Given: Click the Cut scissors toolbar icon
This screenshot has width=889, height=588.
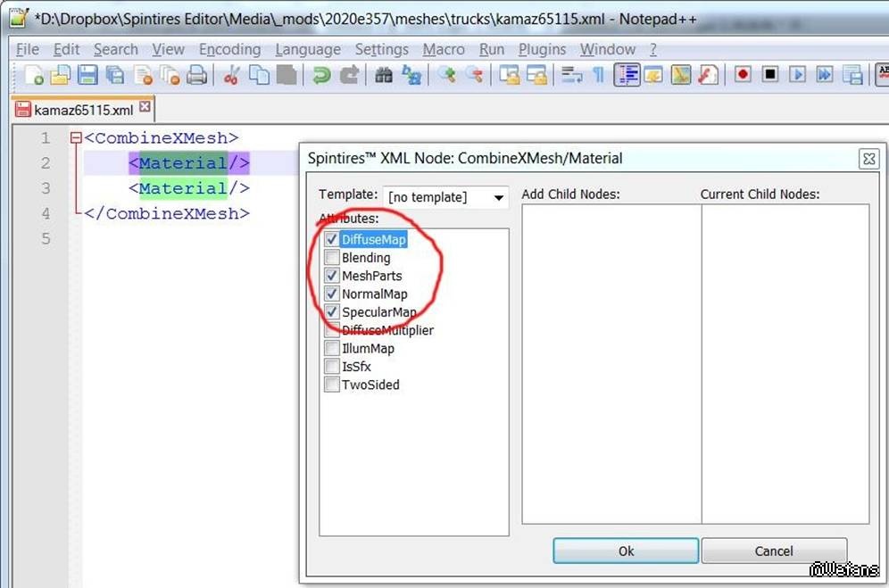Looking at the screenshot, I should click(x=231, y=76).
